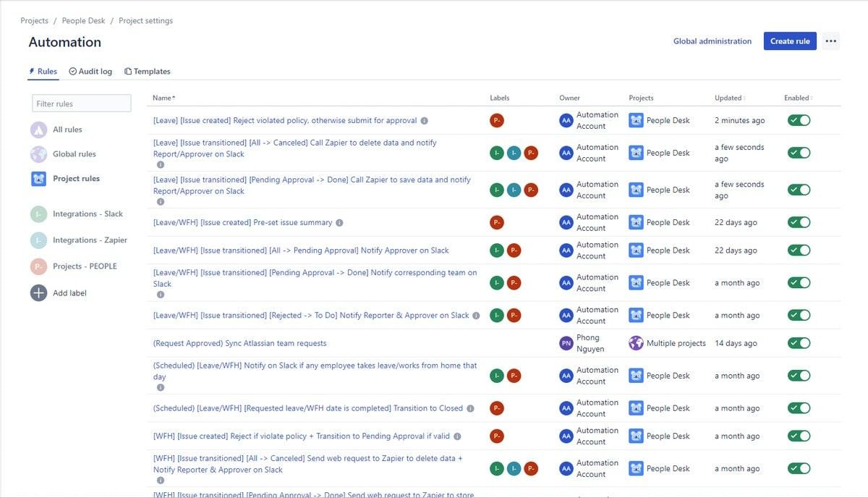Image resolution: width=868 pixels, height=498 pixels.
Task: Click AA avatar on Pre-set issue summary row
Action: (x=566, y=223)
